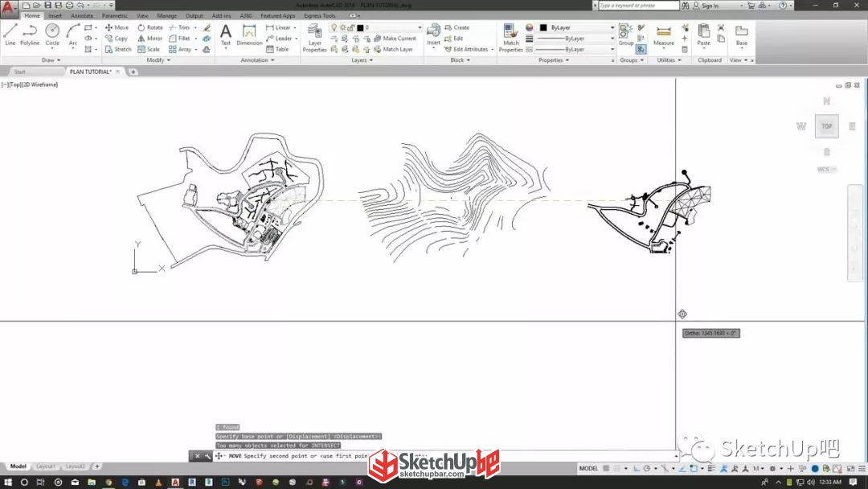Open the Insert ribbon tab
Image resolution: width=868 pixels, height=489 pixels.
click(55, 15)
